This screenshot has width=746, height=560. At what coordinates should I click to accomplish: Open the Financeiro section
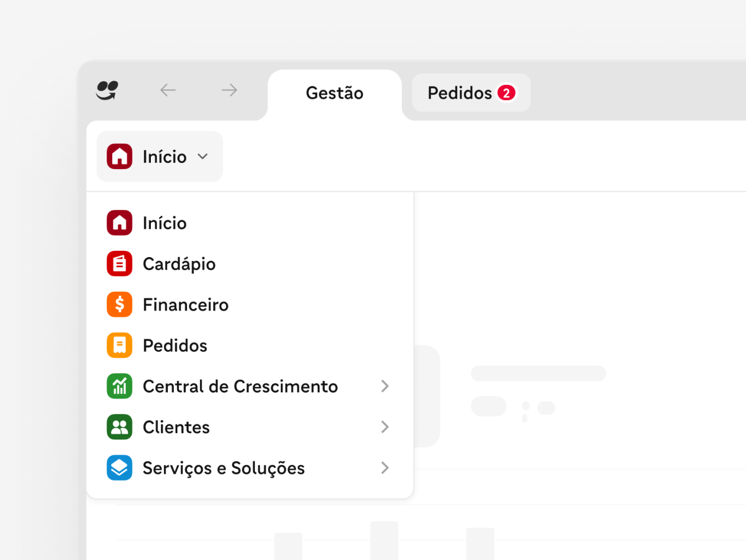click(186, 304)
